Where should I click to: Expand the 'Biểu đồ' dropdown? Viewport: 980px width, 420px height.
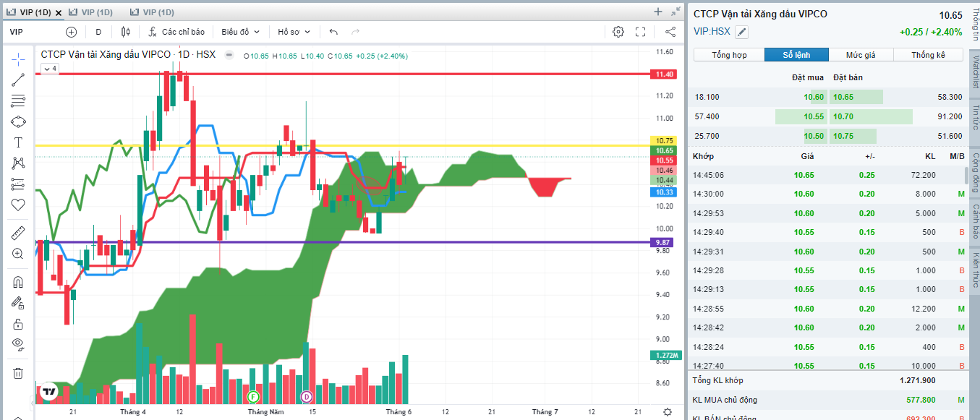[240, 32]
